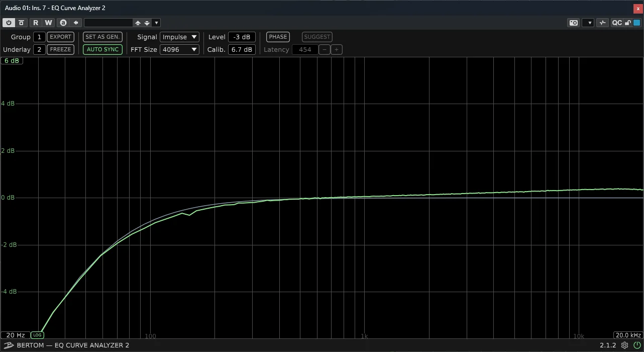Close the EQ Curve Analyzer 2 window
Screen dimensions: 644x352
[x=638, y=8]
